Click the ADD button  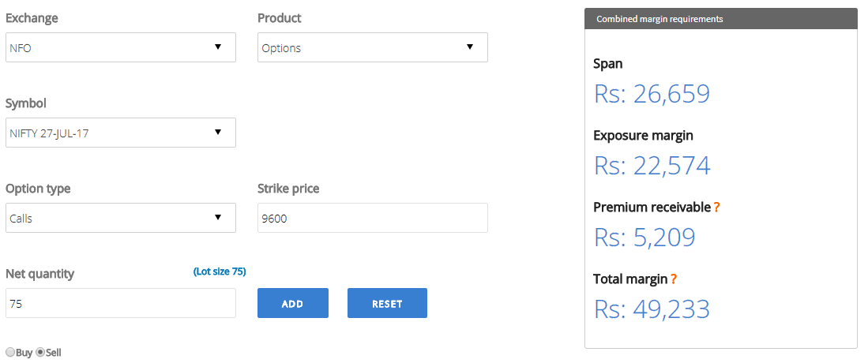pyautogui.click(x=293, y=303)
